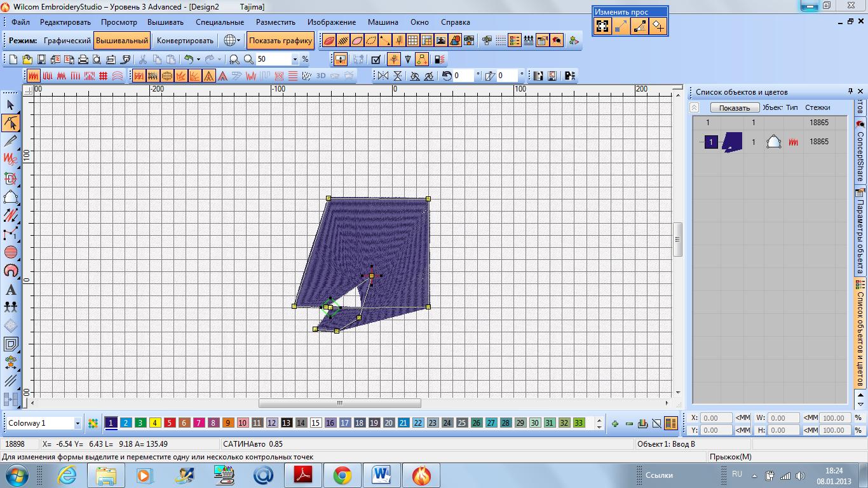The width and height of the screenshot is (868, 488).
Task: Open the Вышивать menu
Action: (x=165, y=22)
